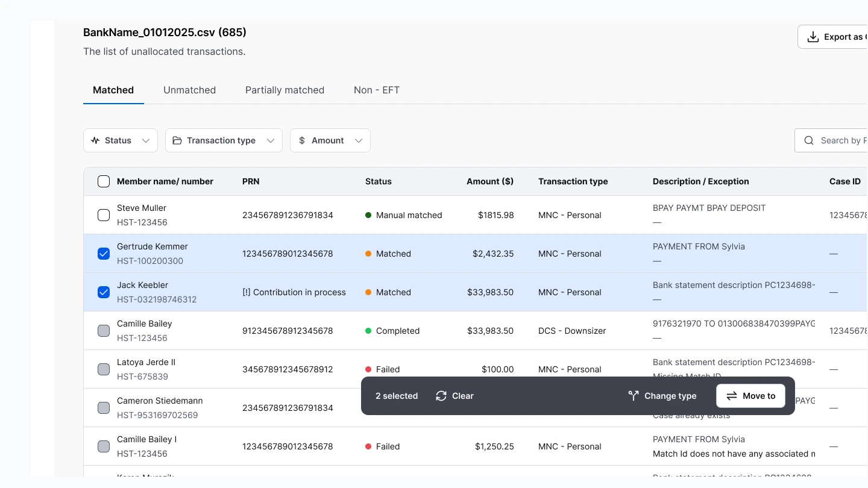
Task: Uncheck the Gertrude Kemmer row checkbox
Action: click(104, 254)
